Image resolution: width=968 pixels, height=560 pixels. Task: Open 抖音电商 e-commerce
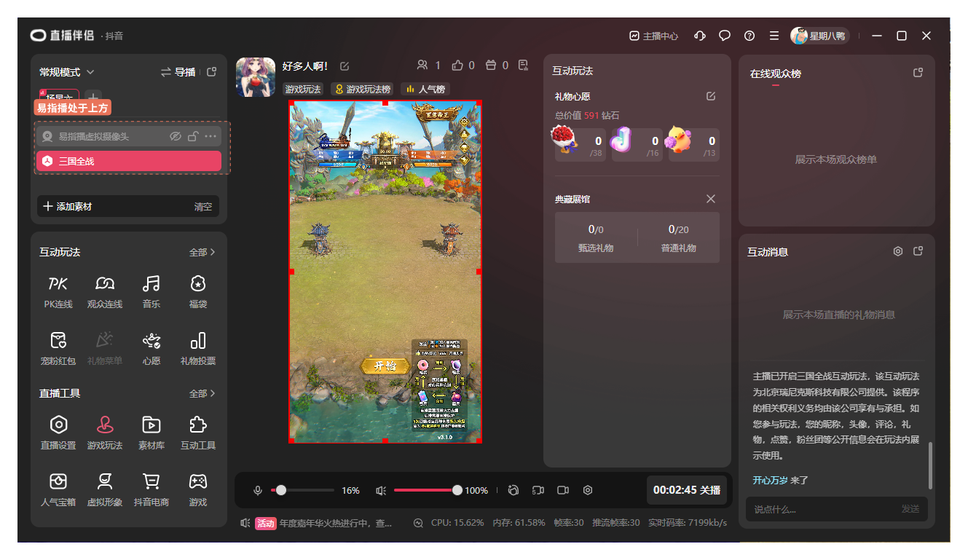click(152, 489)
